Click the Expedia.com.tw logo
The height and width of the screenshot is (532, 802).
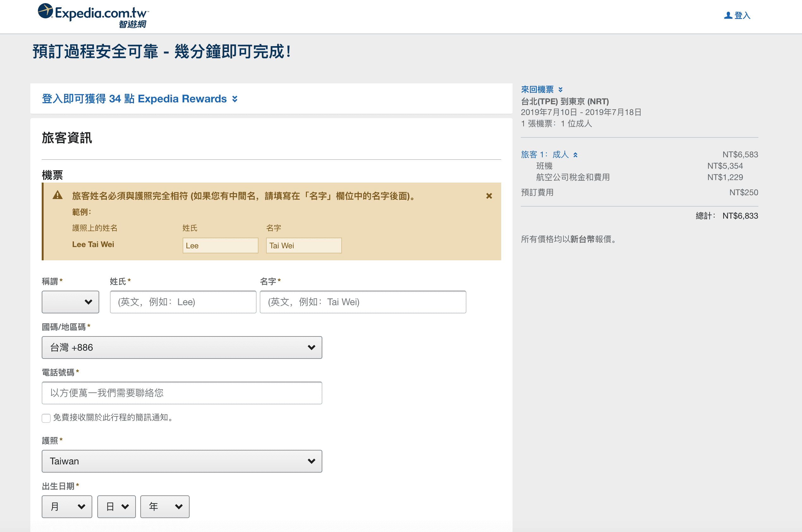click(93, 15)
